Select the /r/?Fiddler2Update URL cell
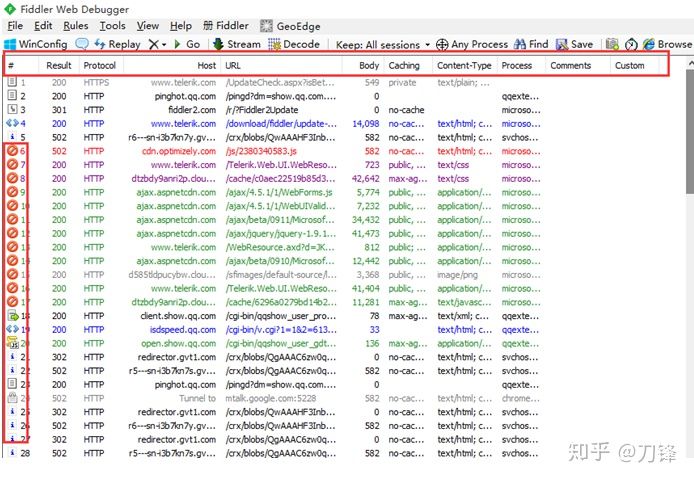Viewport: 694px width, 480px height. pos(262,110)
